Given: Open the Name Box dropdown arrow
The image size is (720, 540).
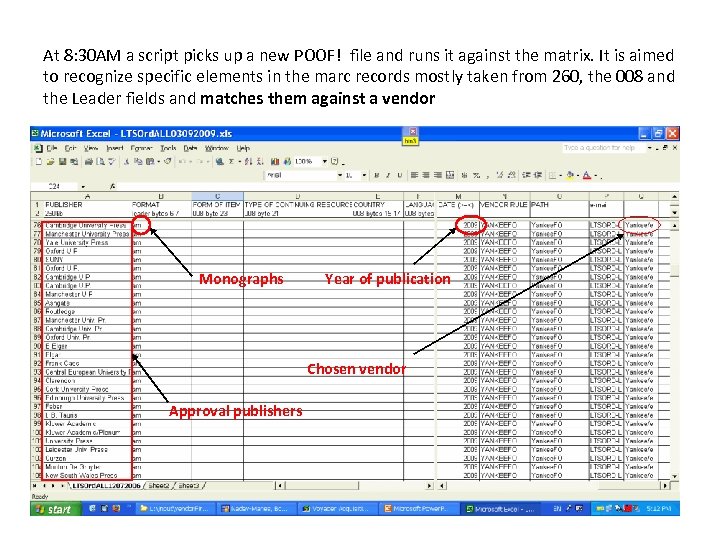Looking at the screenshot, I should (x=83, y=186).
